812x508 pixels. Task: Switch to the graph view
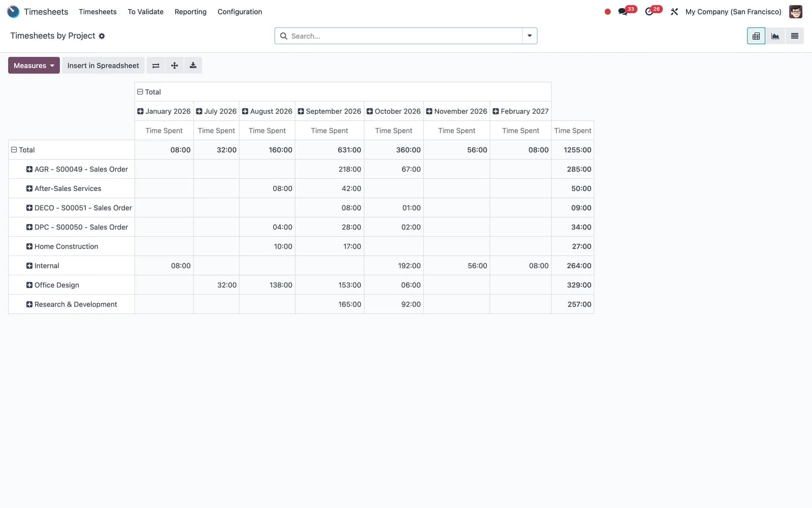(775, 36)
